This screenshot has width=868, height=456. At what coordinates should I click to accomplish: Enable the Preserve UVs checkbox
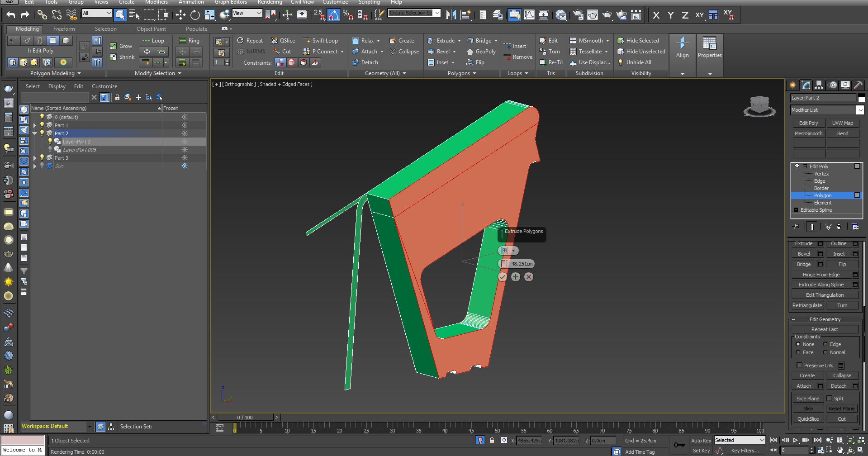click(x=799, y=366)
